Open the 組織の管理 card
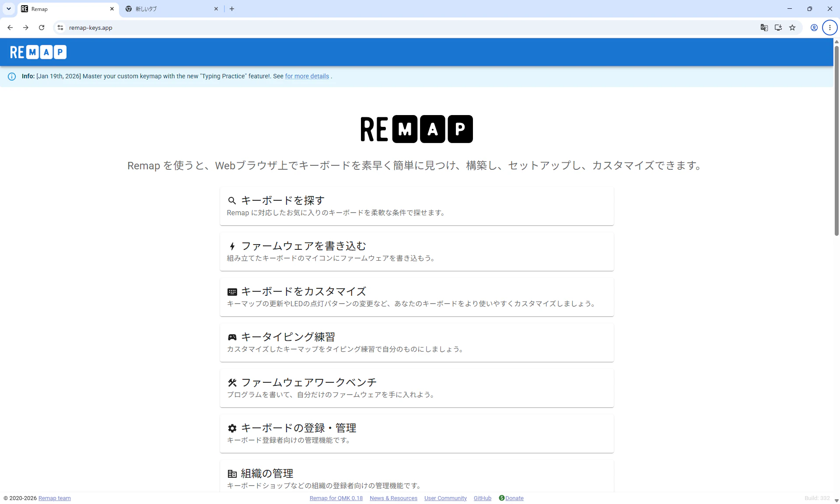Image resolution: width=840 pixels, height=504 pixels. click(x=417, y=476)
